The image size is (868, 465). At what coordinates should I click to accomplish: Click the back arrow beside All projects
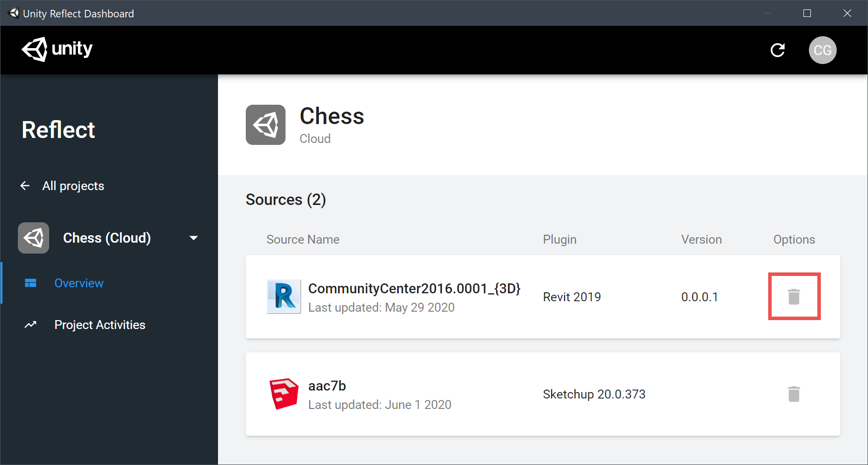coord(25,186)
